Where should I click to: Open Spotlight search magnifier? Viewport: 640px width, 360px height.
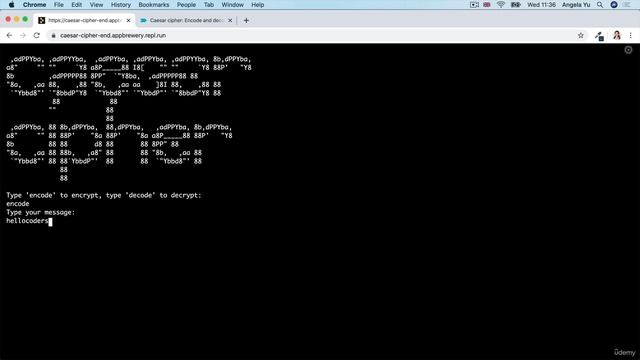pyautogui.click(x=600, y=5)
